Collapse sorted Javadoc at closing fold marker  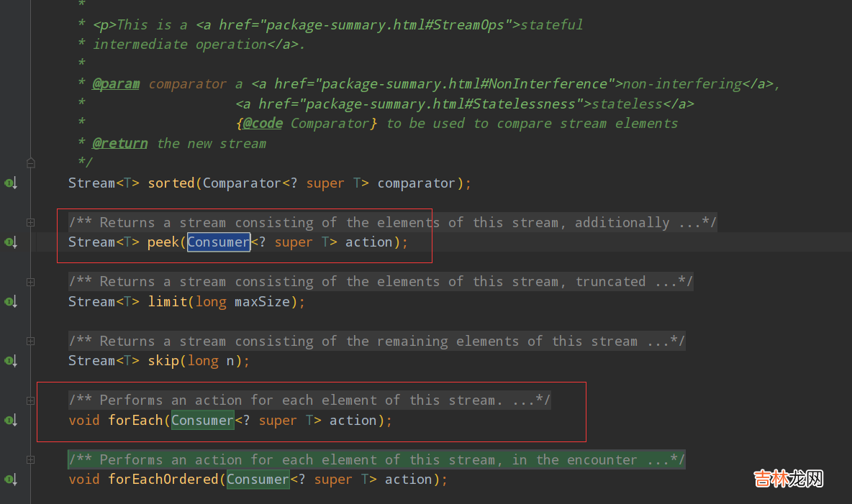click(x=30, y=162)
